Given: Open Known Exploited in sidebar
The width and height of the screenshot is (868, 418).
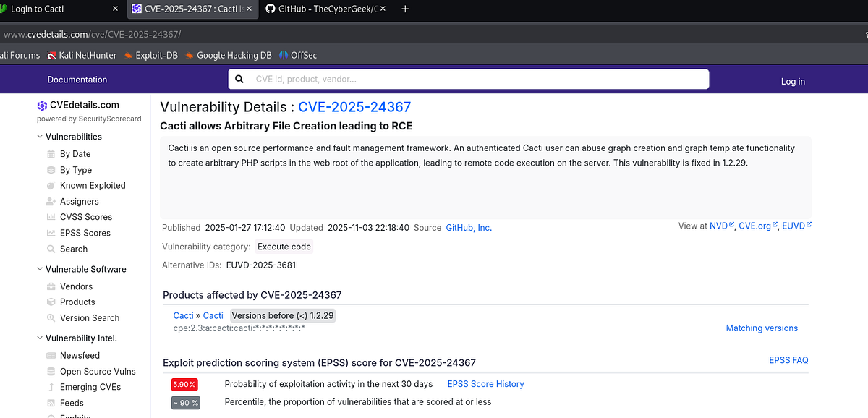Looking at the screenshot, I should click(x=93, y=186).
